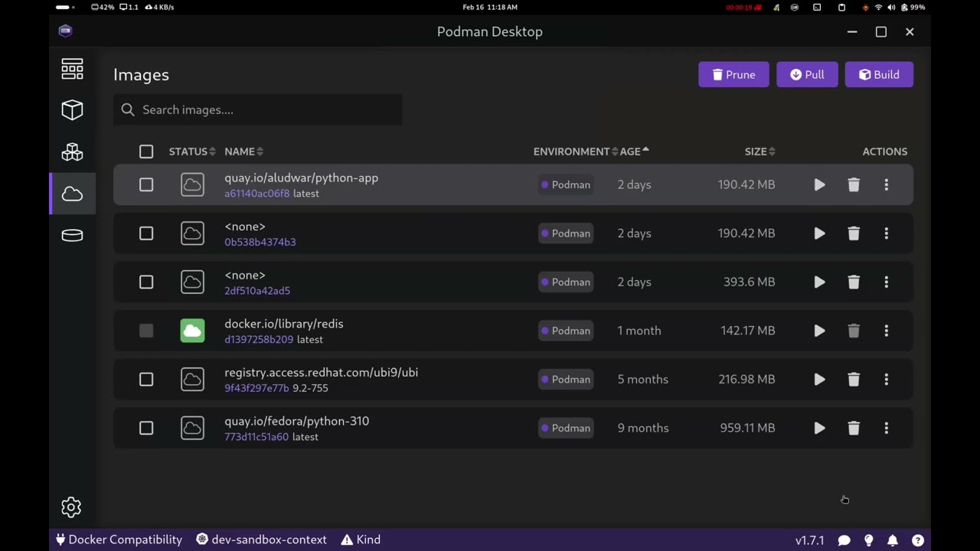Check the checkbox for image 2df510a42ad5
The height and width of the screenshot is (551, 980).
146,282
